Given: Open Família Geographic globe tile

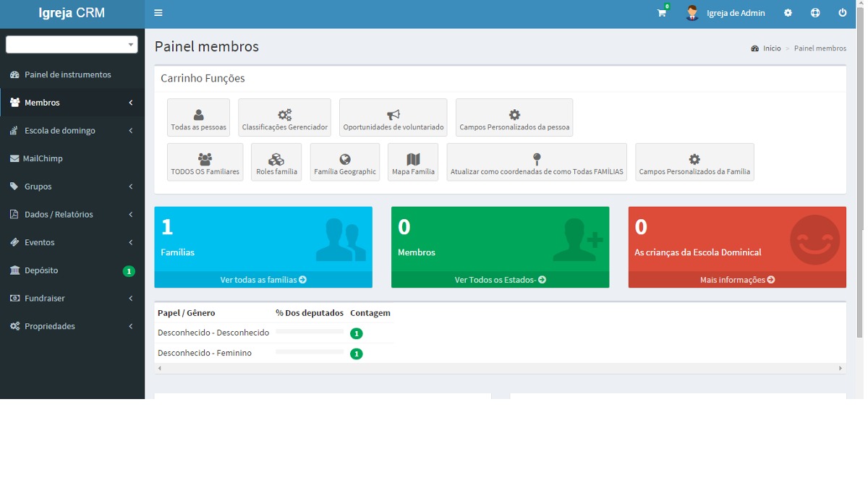Looking at the screenshot, I should [344, 163].
